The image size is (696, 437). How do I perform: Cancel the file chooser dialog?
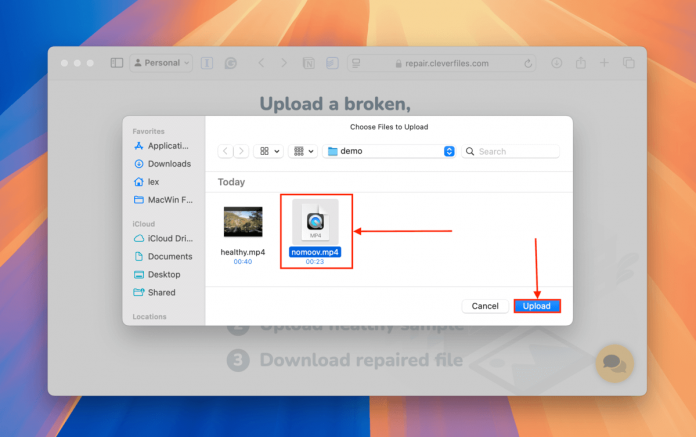tap(485, 306)
